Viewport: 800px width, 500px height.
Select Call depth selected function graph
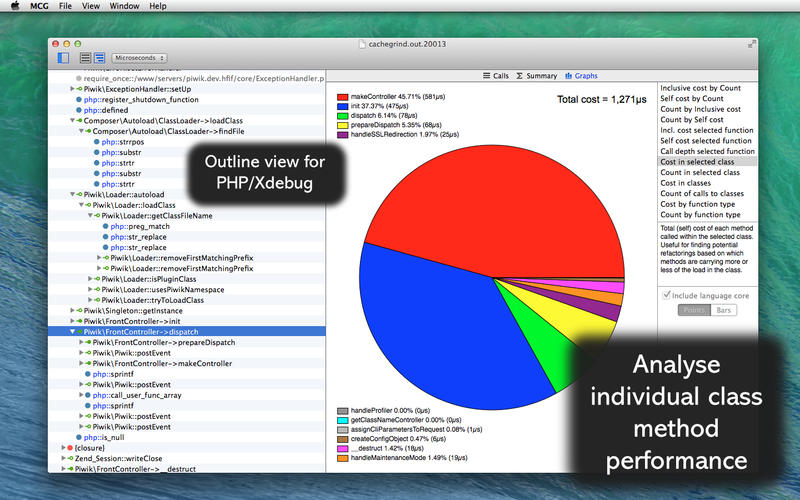click(x=707, y=152)
